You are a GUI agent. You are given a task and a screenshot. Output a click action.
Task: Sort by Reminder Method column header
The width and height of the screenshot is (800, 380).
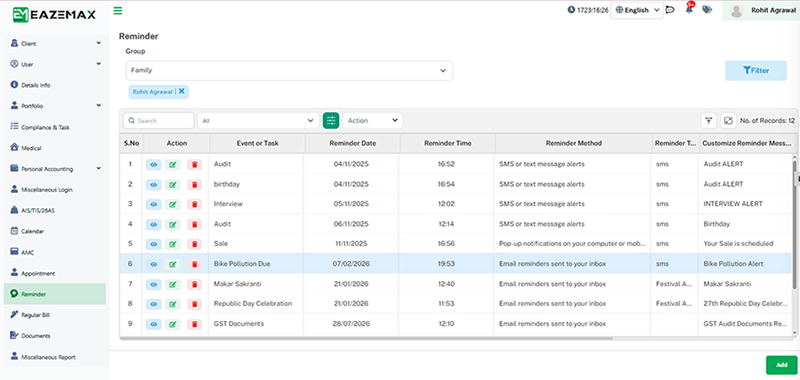[573, 143]
